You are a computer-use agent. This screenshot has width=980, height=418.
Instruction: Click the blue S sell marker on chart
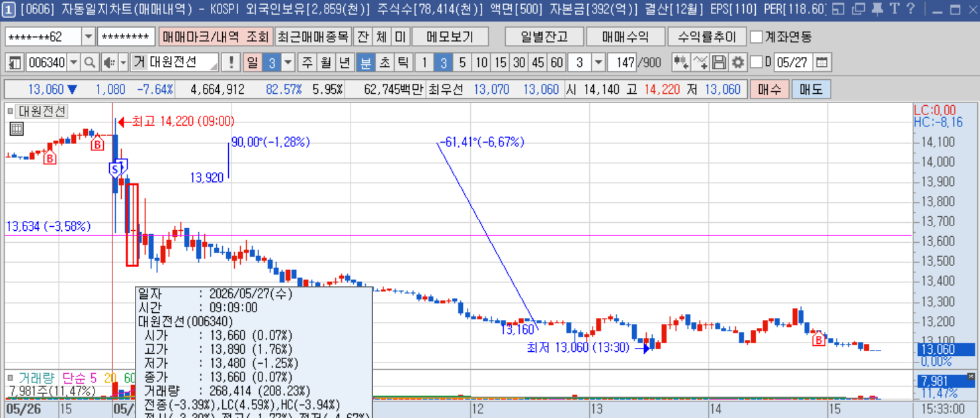tap(115, 169)
